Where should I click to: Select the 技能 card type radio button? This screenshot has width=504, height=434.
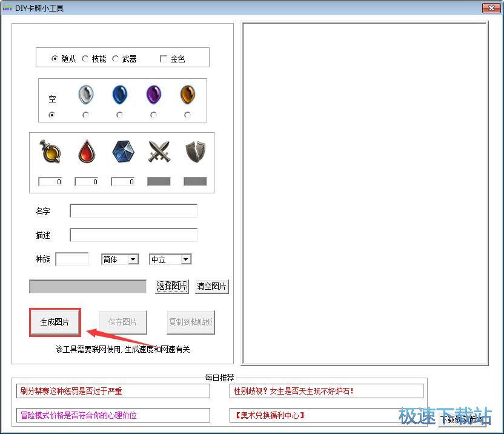[85, 58]
